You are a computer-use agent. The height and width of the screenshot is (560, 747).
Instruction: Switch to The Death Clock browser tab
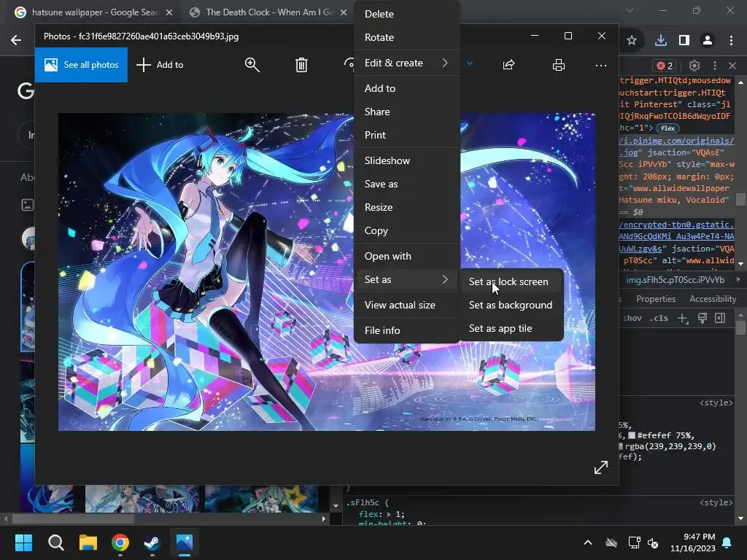(x=267, y=12)
